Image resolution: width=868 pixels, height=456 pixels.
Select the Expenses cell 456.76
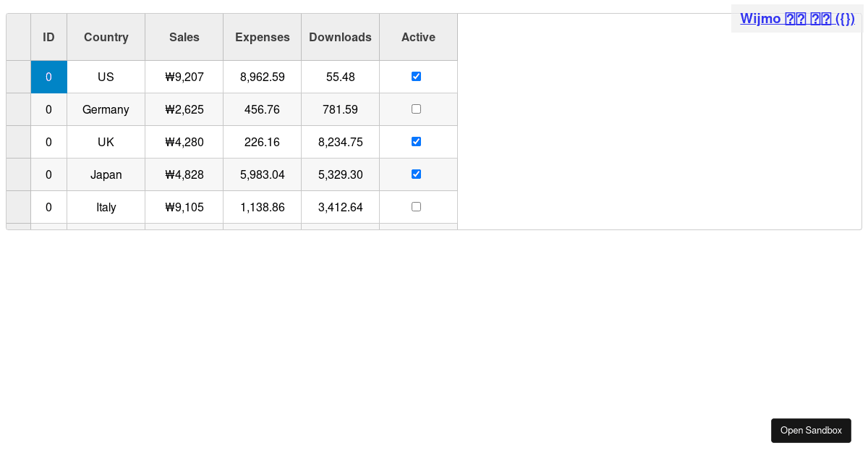pos(263,109)
